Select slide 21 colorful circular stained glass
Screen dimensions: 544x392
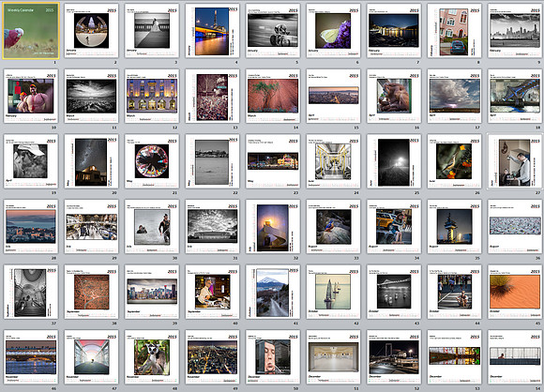pos(152,161)
